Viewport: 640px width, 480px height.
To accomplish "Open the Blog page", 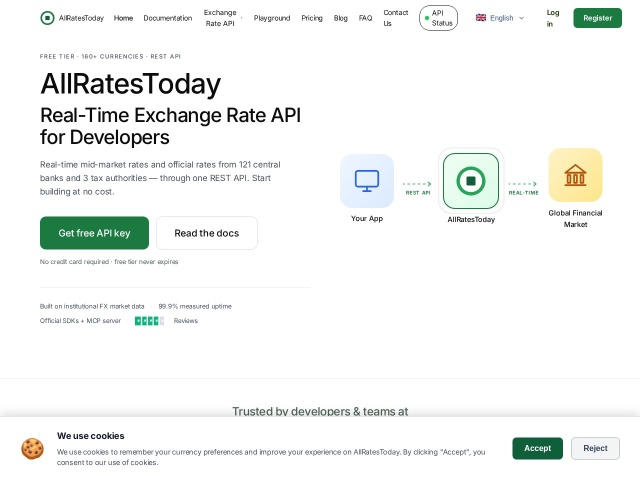I will tap(340, 18).
